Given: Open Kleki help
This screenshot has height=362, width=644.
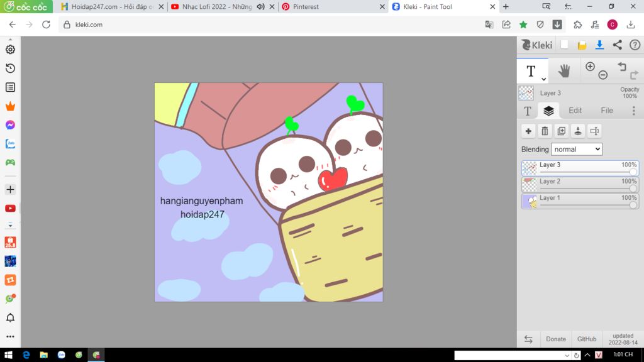Looking at the screenshot, I should coord(635,45).
